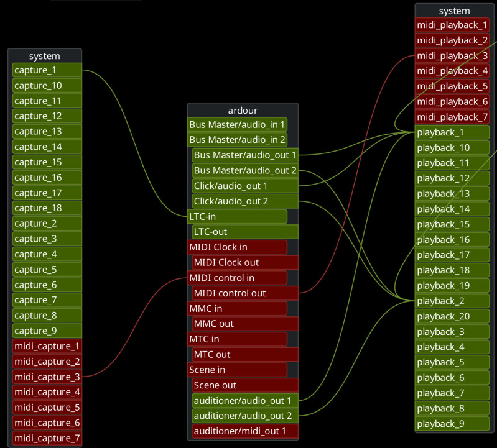Click the capture_17 port
This screenshot has height=448, width=497.
(47, 193)
